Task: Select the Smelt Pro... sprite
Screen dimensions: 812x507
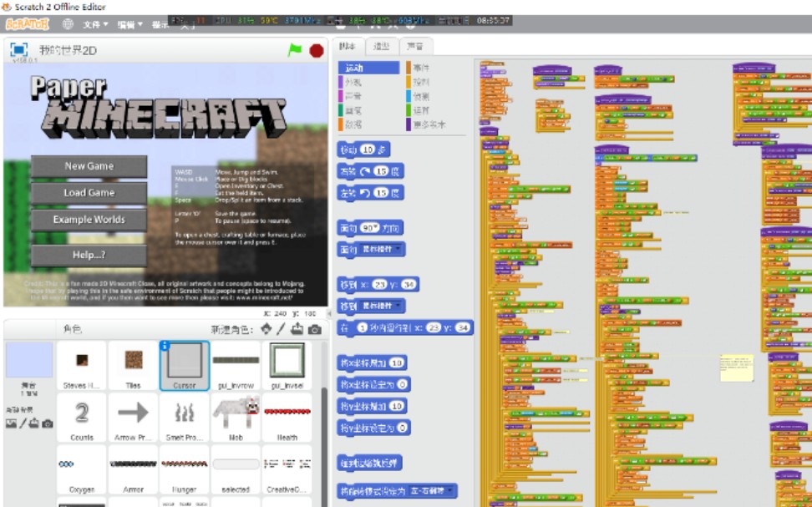Action: [x=185, y=418]
